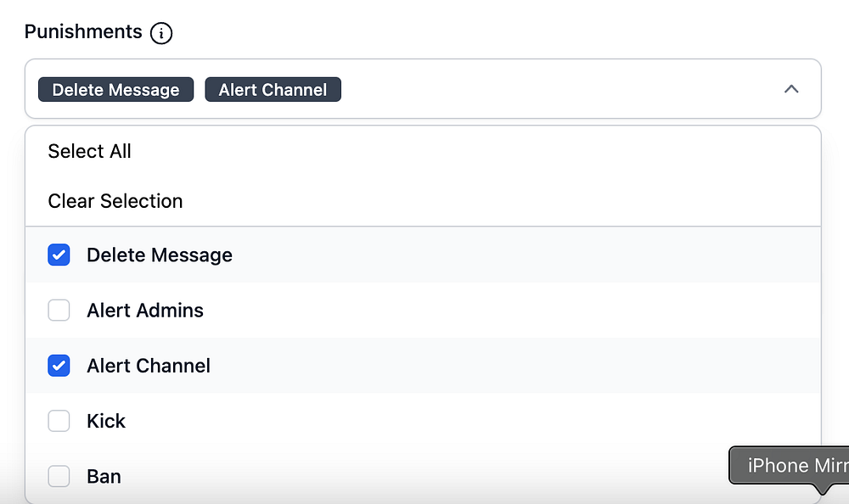Click the Alert Channel tag chip
This screenshot has height=504, width=849.
273,90
